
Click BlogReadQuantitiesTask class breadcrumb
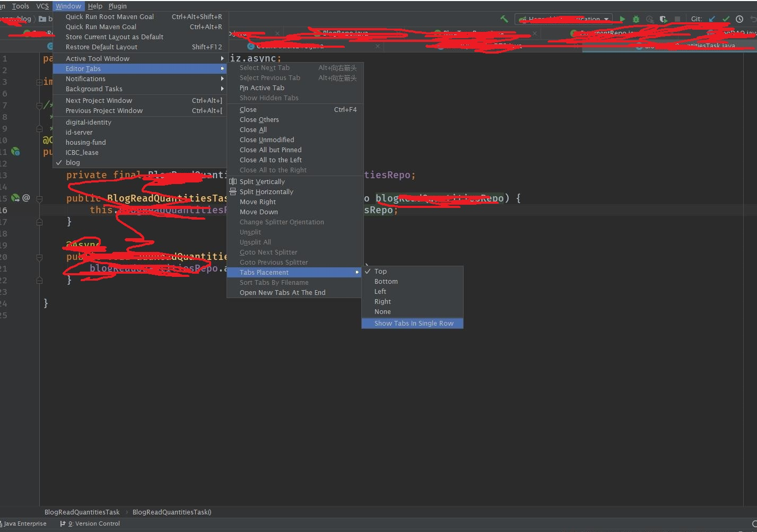(x=82, y=512)
